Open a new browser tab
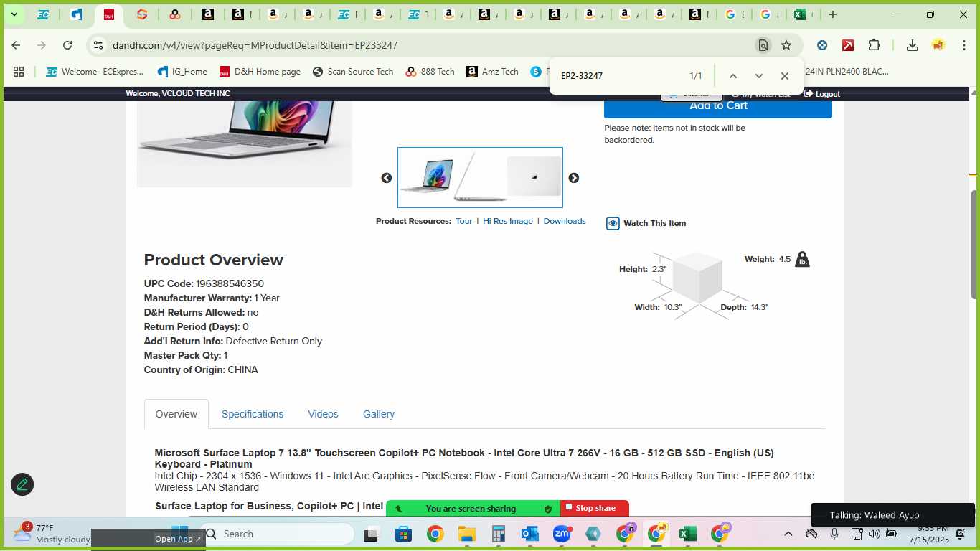 pos(833,14)
